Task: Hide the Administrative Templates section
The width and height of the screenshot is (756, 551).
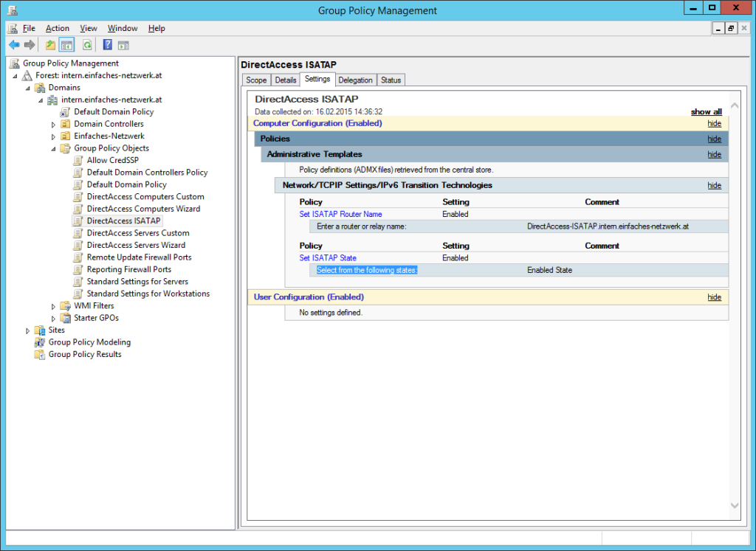Action: coord(714,154)
